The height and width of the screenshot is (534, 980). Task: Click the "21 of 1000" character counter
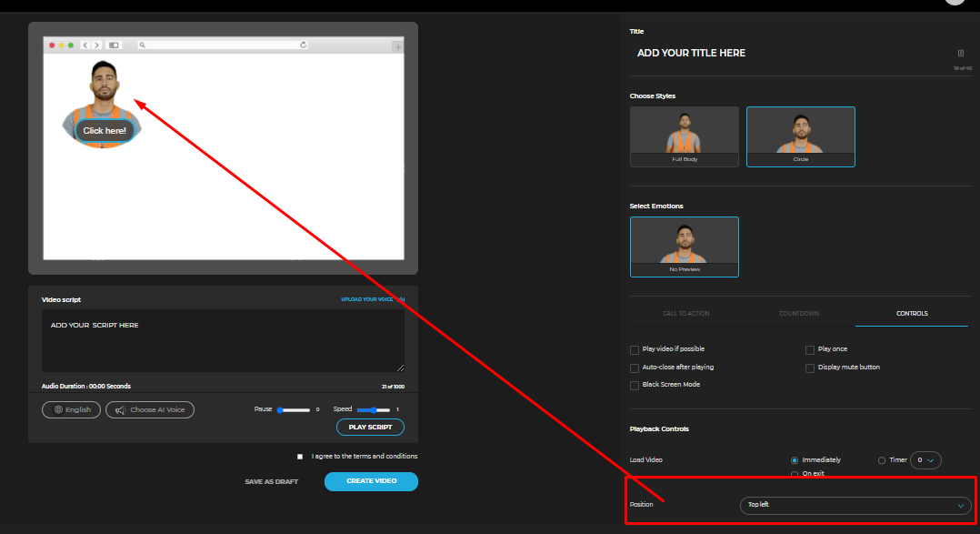click(393, 387)
